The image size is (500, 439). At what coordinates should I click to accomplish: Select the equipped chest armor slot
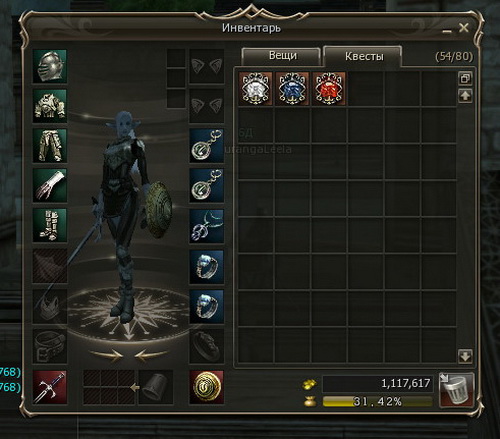tap(50, 106)
